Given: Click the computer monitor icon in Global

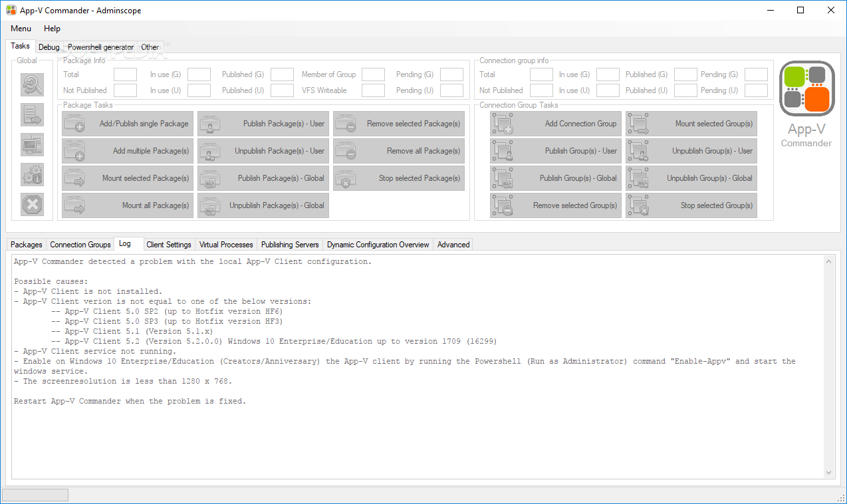Looking at the screenshot, I should click(33, 145).
